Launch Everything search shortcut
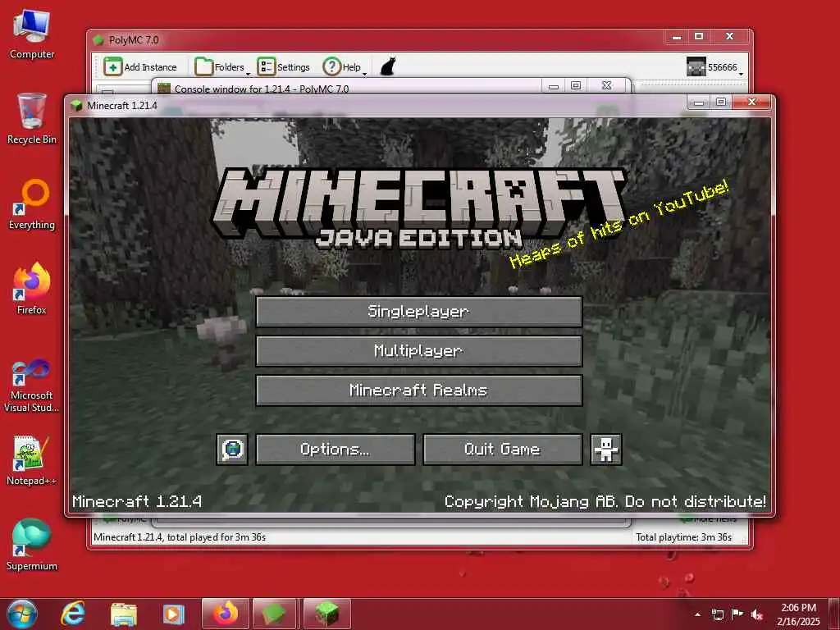 [x=32, y=204]
